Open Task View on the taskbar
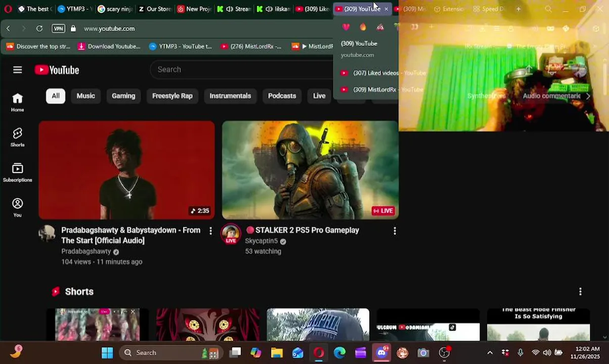 click(235, 353)
